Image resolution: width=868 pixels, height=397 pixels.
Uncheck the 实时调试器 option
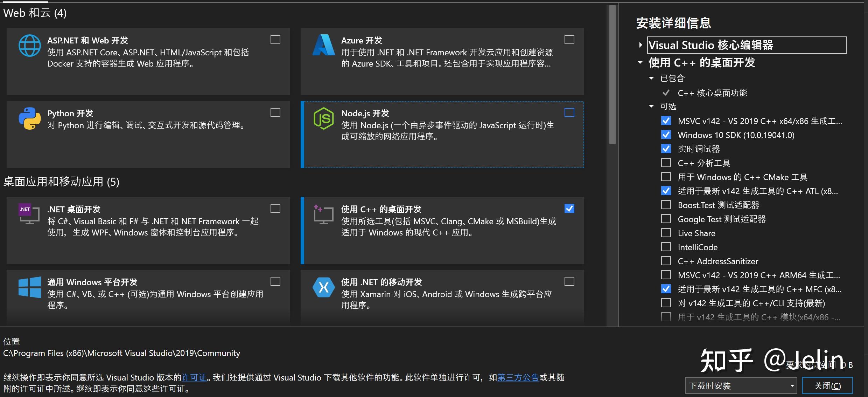pos(666,149)
